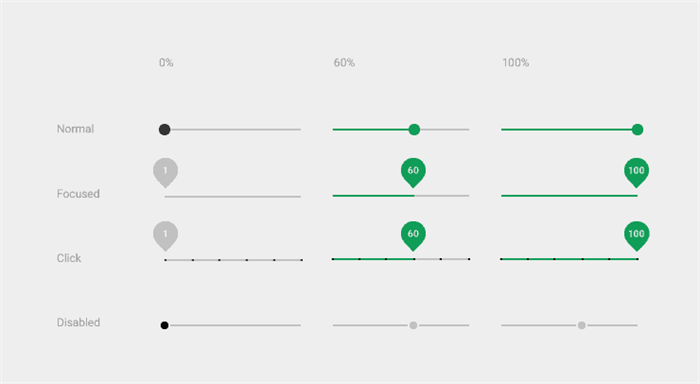Select the 60% column heading

click(344, 63)
